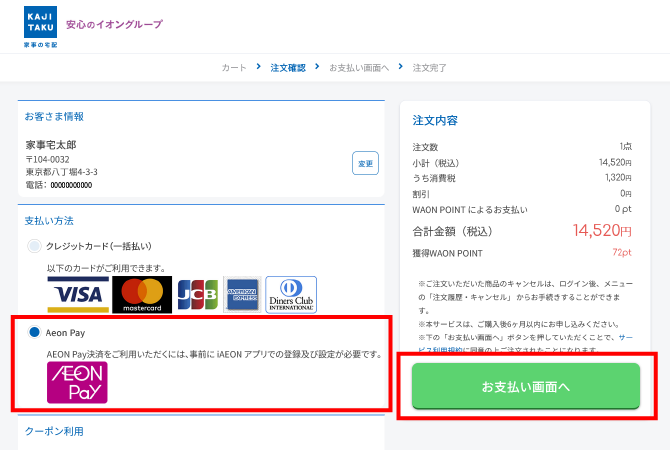
Task: Select the Aeon Pay radio button
Action: pos(35,332)
